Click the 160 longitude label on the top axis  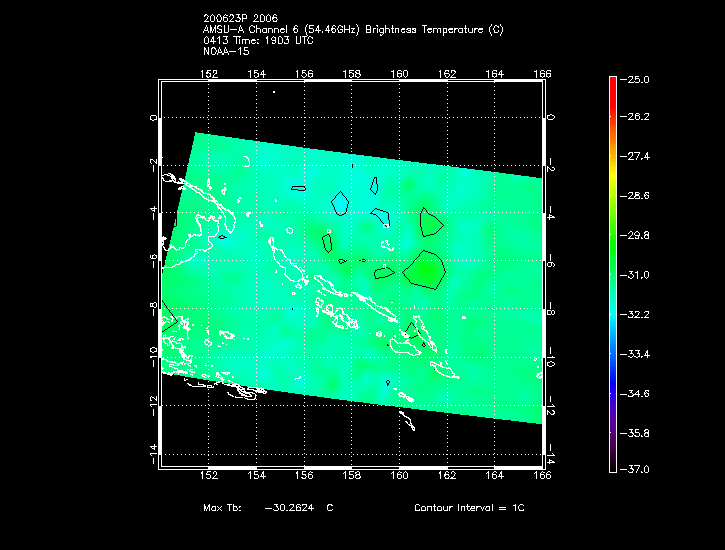tap(399, 73)
